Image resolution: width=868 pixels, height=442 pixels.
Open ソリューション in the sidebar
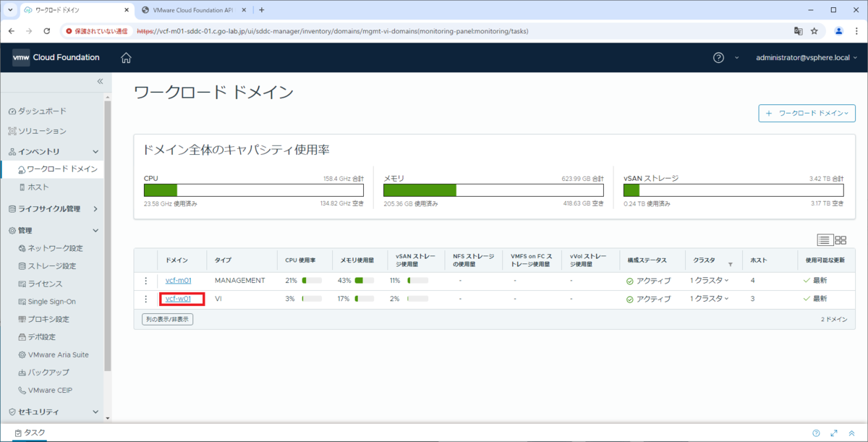[37, 131]
